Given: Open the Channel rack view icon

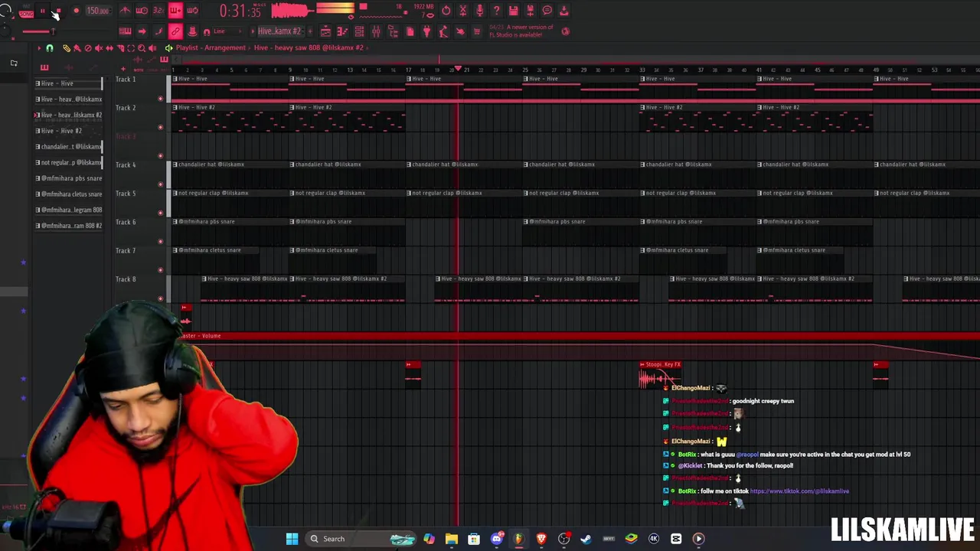Looking at the screenshot, I should [x=359, y=31].
